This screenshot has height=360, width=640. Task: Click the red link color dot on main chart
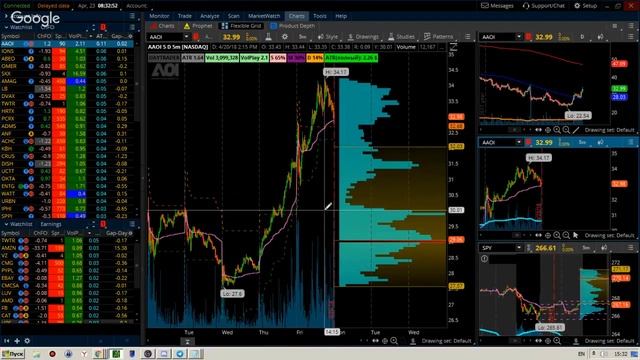196,37
